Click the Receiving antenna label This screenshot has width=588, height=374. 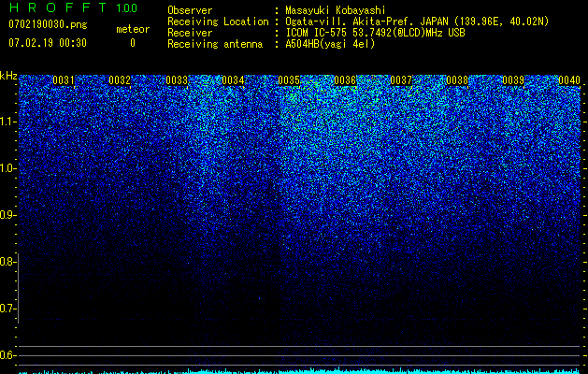[x=215, y=44]
